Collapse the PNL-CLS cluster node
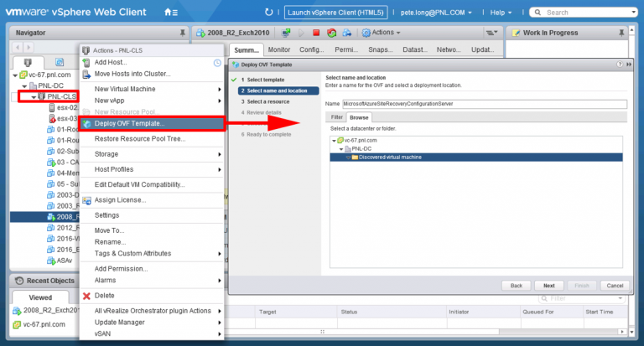 pyautogui.click(x=34, y=97)
